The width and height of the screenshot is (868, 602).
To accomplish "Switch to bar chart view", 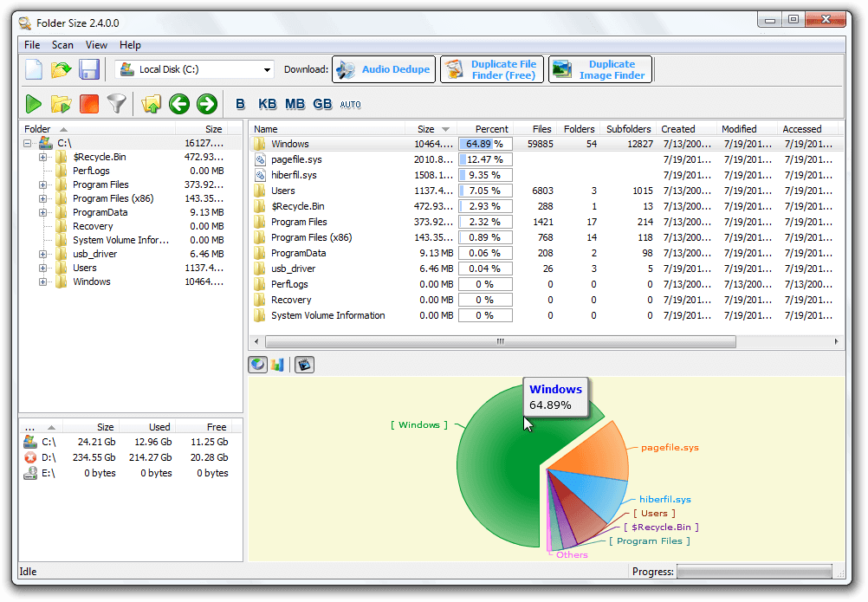I will coord(277,364).
